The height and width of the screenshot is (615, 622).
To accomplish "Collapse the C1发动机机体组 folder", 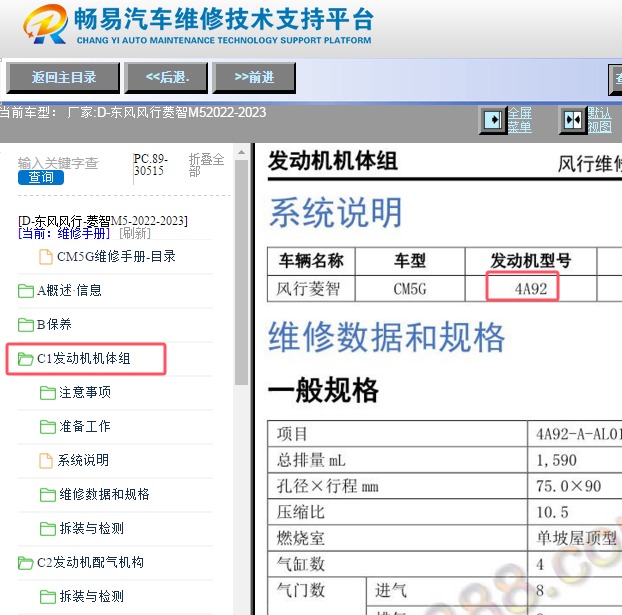I will pyautogui.click(x=83, y=359).
